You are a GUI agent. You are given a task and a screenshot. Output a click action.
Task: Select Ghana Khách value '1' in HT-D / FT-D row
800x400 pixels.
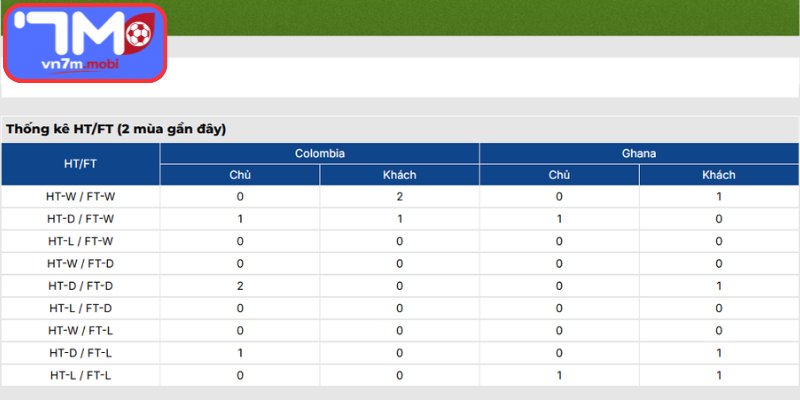pyautogui.click(x=719, y=286)
